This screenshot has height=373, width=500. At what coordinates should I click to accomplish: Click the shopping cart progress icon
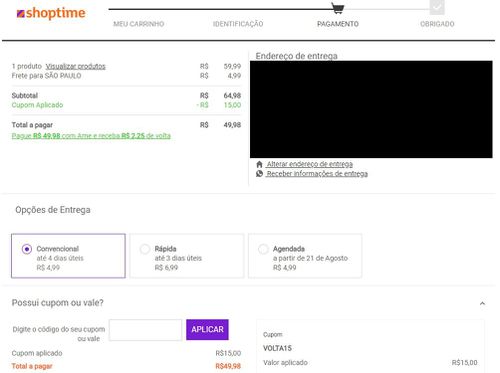338,8
